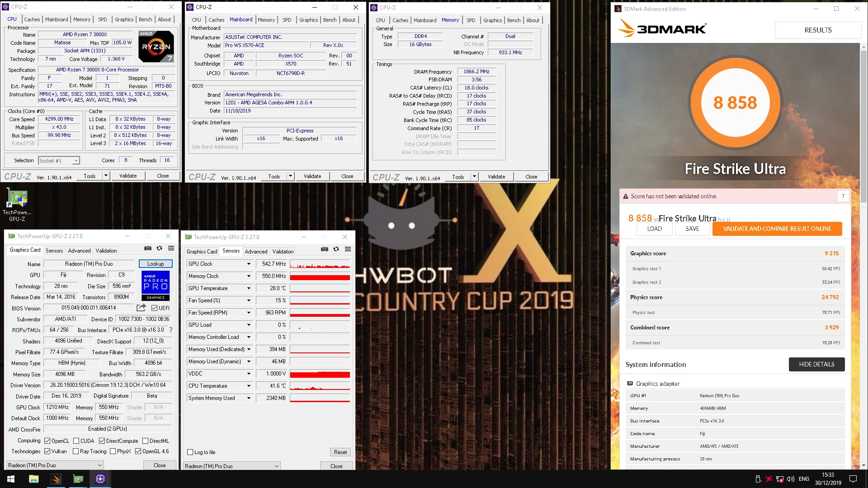Open the VDDC sensor dropdown
Image resolution: width=868 pixels, height=488 pixels.
tap(249, 374)
